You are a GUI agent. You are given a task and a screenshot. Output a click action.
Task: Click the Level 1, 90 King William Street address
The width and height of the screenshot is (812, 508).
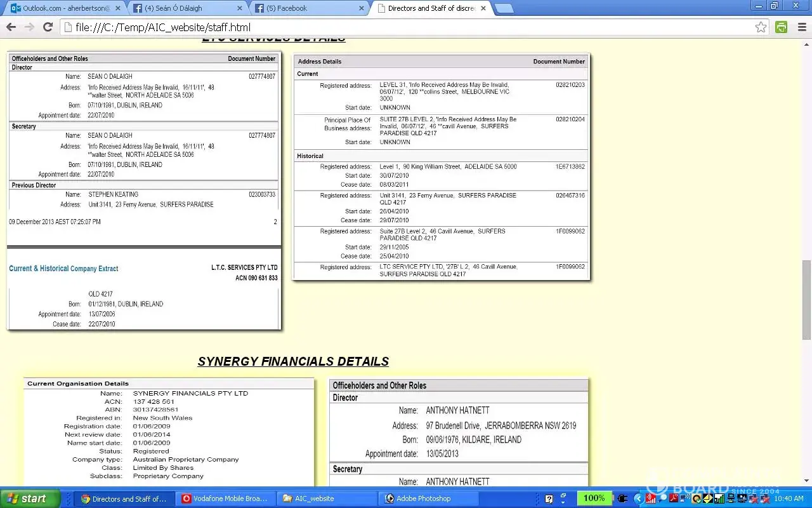pyautogui.click(x=448, y=166)
